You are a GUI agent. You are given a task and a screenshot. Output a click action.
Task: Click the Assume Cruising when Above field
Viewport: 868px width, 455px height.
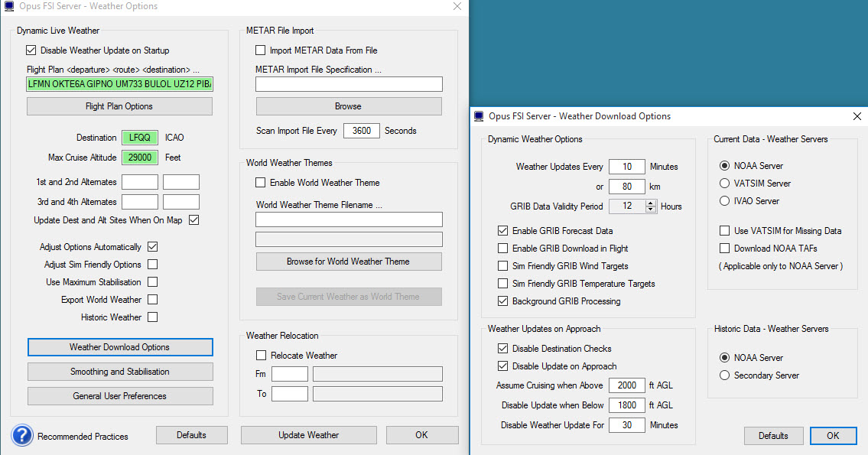[626, 385]
